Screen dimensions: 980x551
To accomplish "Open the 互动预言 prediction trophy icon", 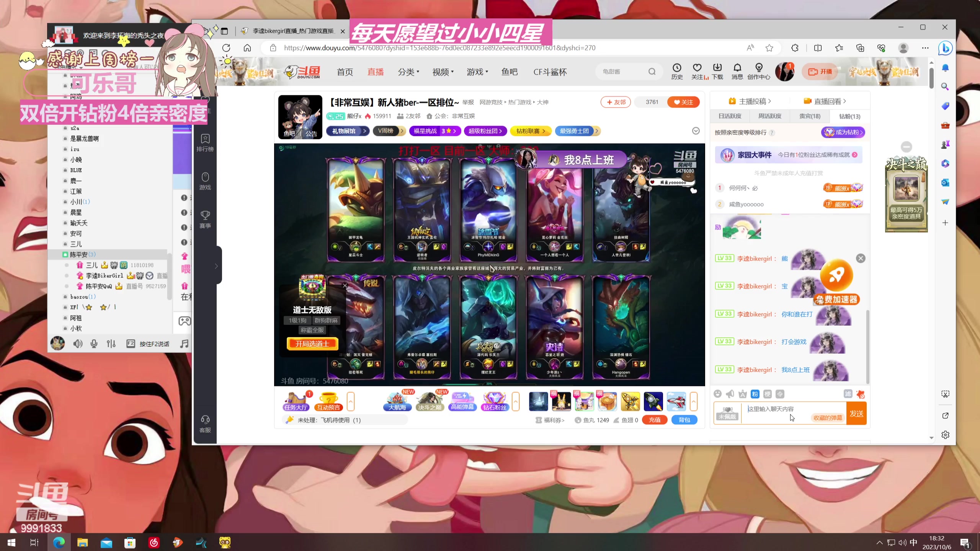I will 328,401.
